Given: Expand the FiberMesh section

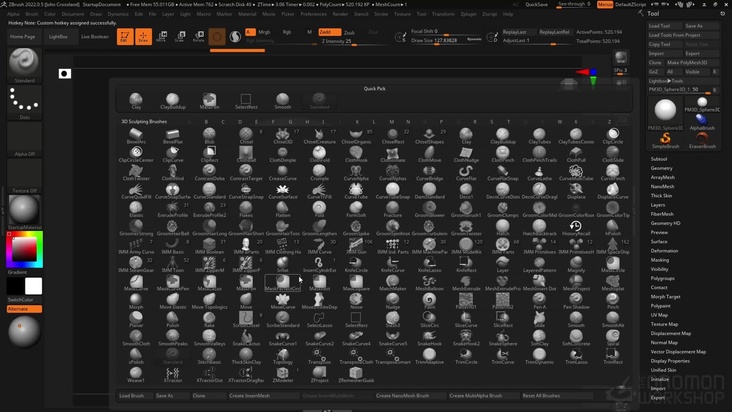Looking at the screenshot, I should [662, 214].
